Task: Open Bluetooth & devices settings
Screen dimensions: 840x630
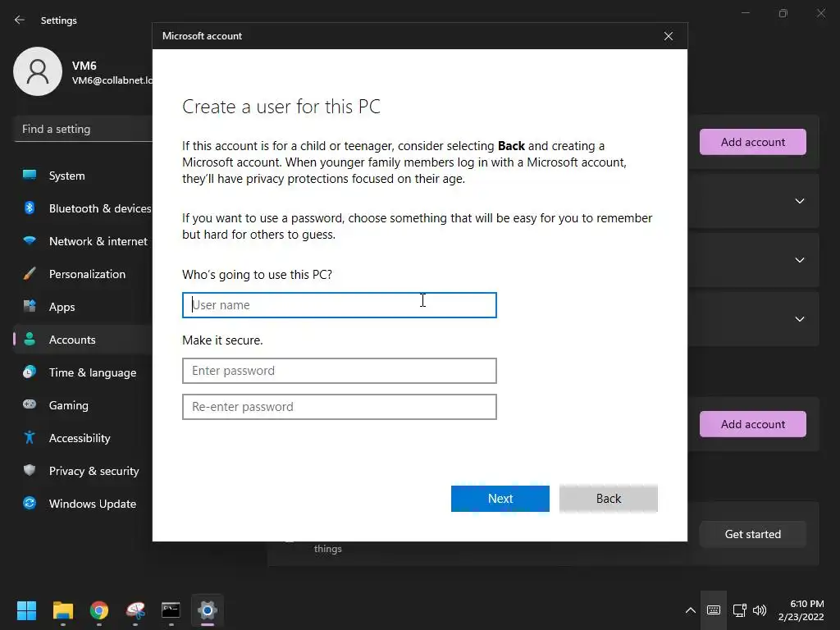Action: point(83,208)
